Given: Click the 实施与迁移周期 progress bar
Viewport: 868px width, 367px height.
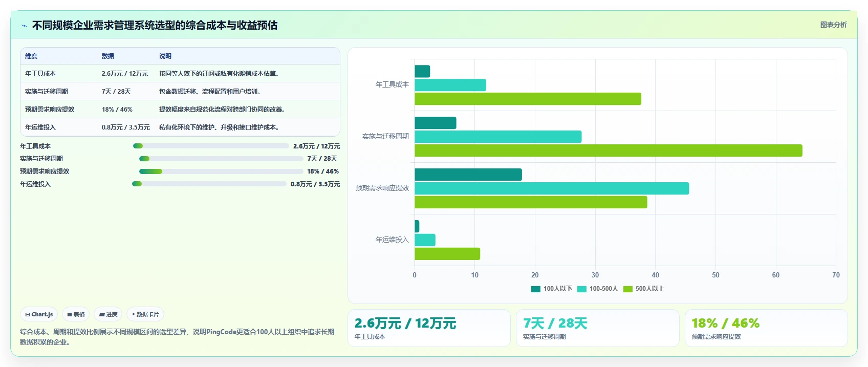Looking at the screenshot, I should [221, 159].
